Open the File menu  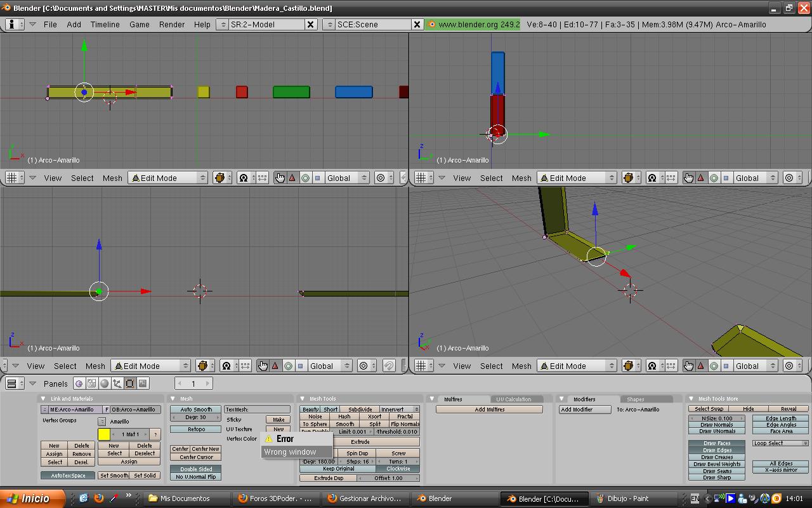coord(50,24)
